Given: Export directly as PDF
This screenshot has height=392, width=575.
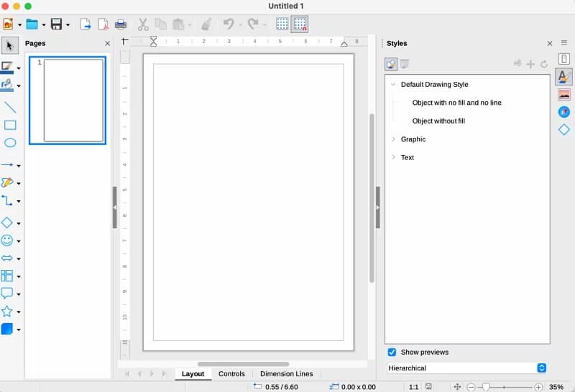Looking at the screenshot, I should (103, 24).
